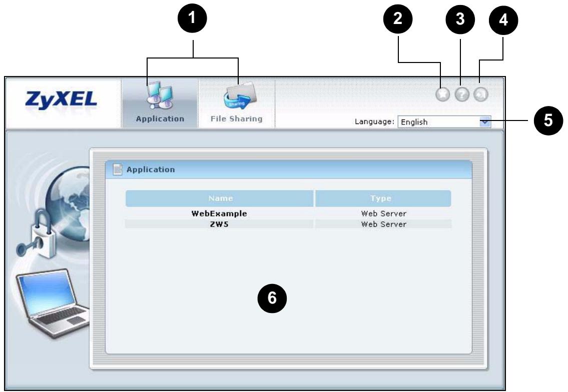
Task: Click the star favorites icon
Action: (442, 94)
